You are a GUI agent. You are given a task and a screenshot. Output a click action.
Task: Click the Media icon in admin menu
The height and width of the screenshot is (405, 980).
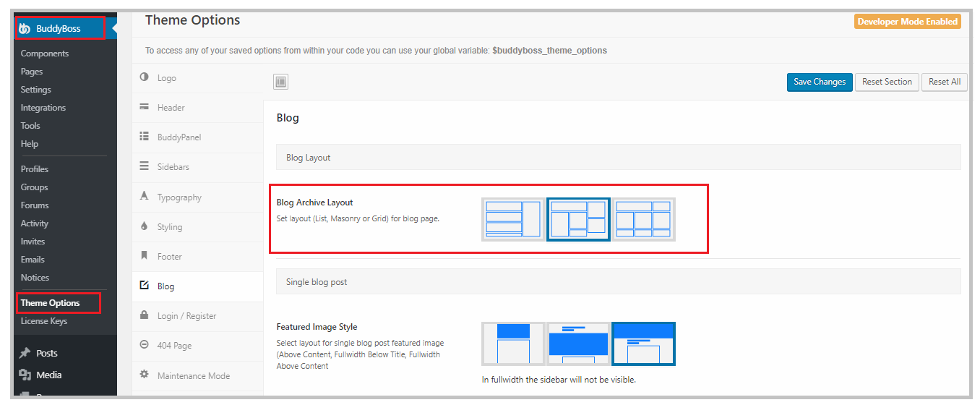[25, 375]
